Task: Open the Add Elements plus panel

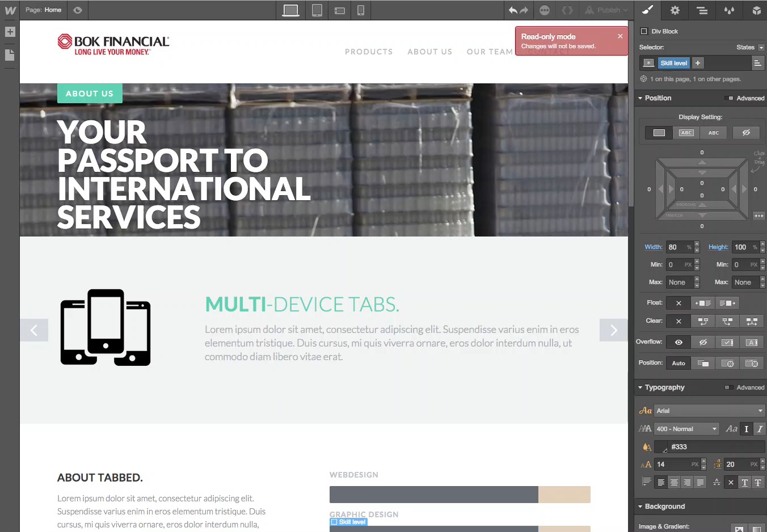Action: click(10, 32)
